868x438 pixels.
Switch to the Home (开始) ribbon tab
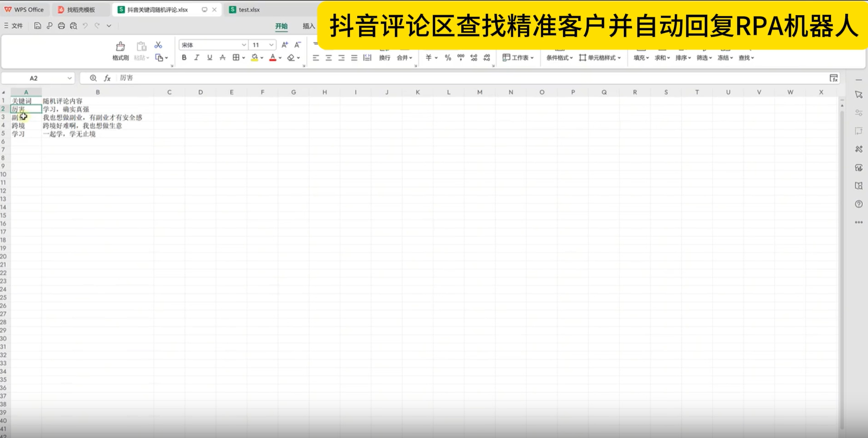282,26
